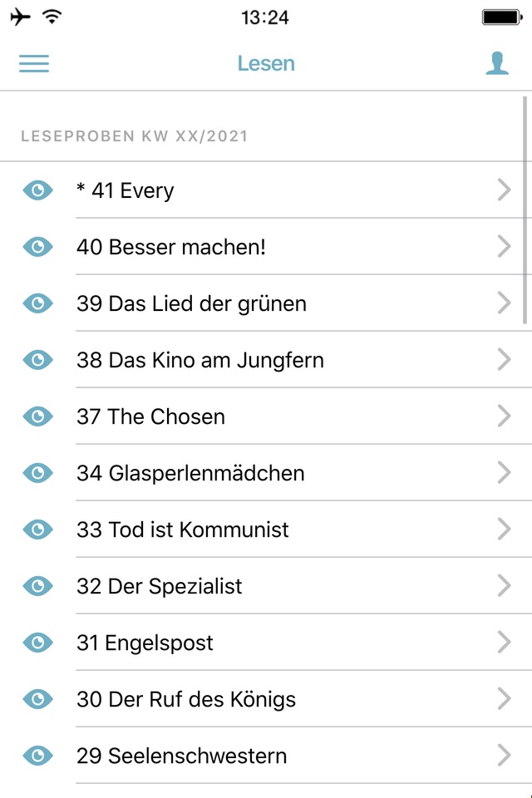Open the 40 Besser machen! sample
Image resolution: width=532 pixels, height=798 pixels.
[x=171, y=247]
